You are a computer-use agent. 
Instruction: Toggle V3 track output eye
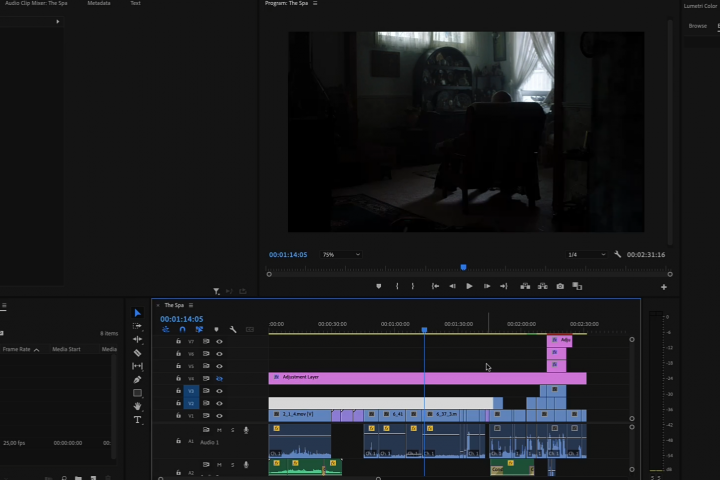click(x=219, y=391)
